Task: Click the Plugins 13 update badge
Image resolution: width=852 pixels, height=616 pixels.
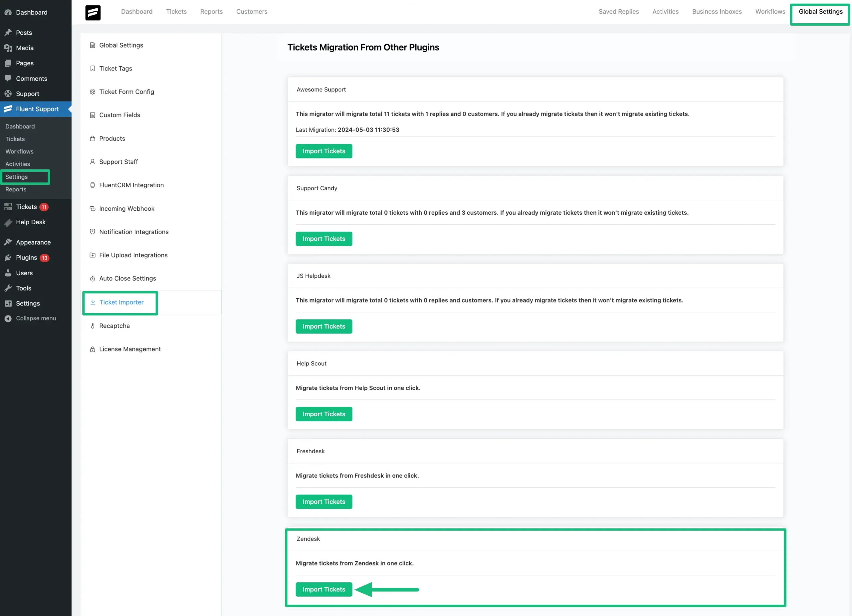Action: click(x=45, y=258)
